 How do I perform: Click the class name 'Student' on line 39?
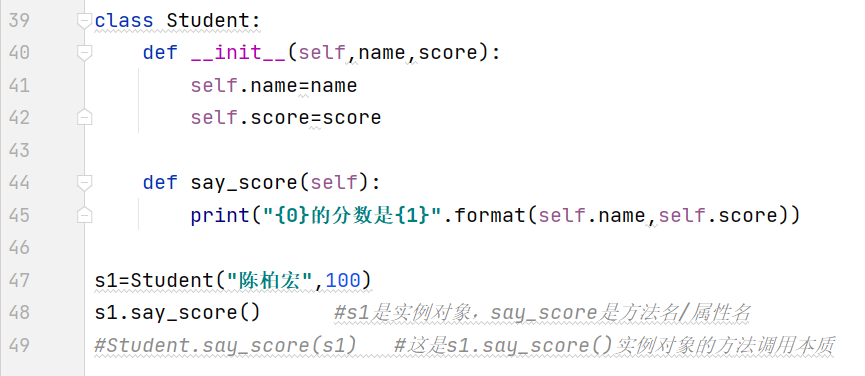pos(207,21)
